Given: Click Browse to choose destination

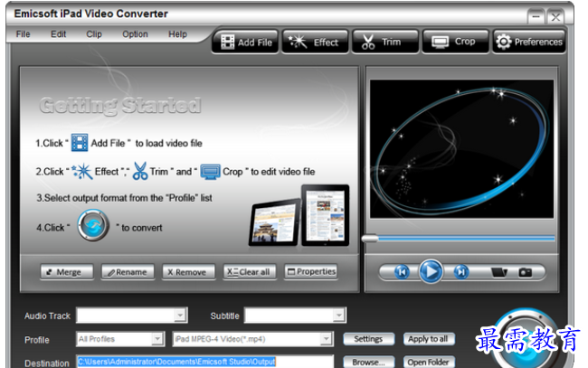Looking at the screenshot, I should point(368,362).
